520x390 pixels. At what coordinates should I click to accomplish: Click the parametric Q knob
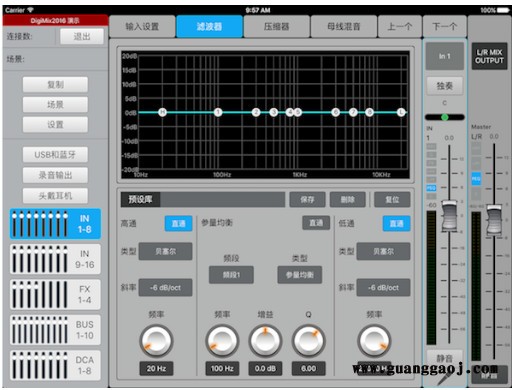[308, 341]
